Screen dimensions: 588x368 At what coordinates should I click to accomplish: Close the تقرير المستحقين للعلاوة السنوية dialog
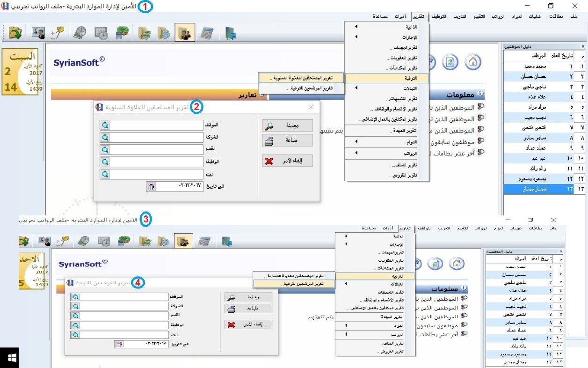click(311, 107)
